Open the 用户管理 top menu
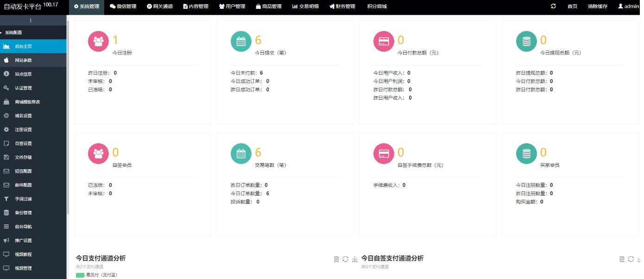 [232, 7]
